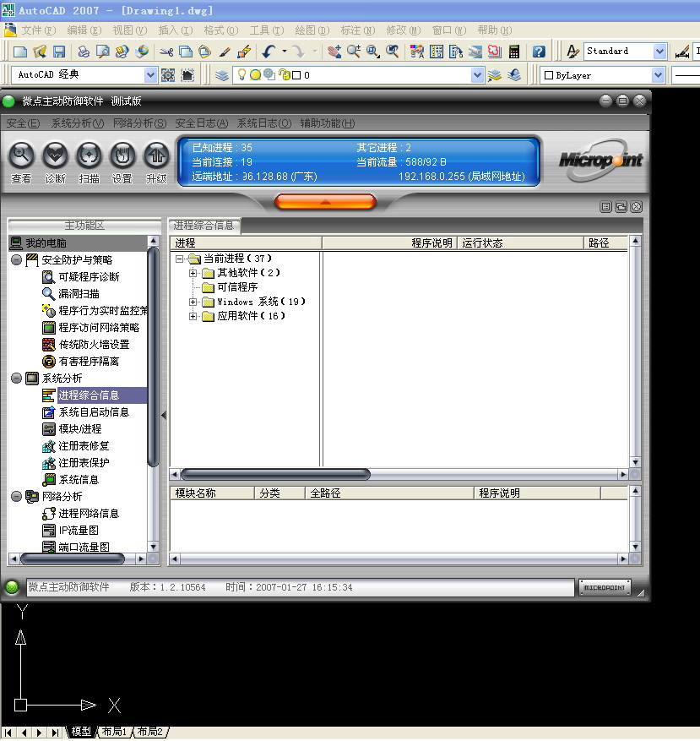This screenshot has height=741, width=700.
Task: Click the Cut scissors icon
Action: tap(166, 51)
